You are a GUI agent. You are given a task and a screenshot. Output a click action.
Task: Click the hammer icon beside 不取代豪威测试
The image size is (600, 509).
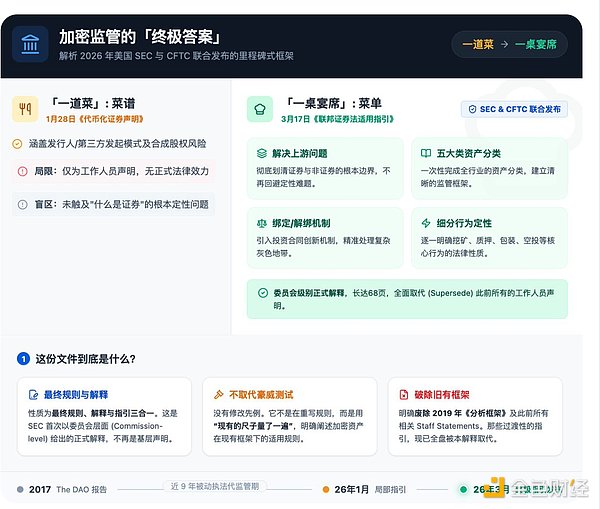(220, 395)
